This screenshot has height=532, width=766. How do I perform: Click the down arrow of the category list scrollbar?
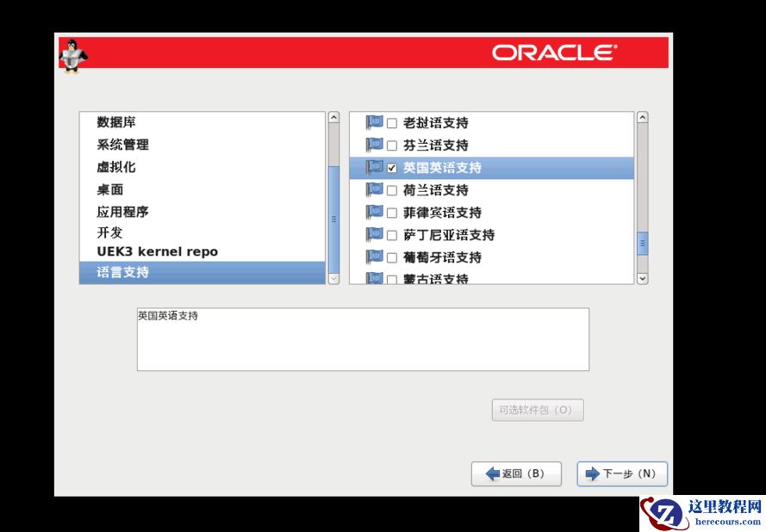tap(333, 279)
